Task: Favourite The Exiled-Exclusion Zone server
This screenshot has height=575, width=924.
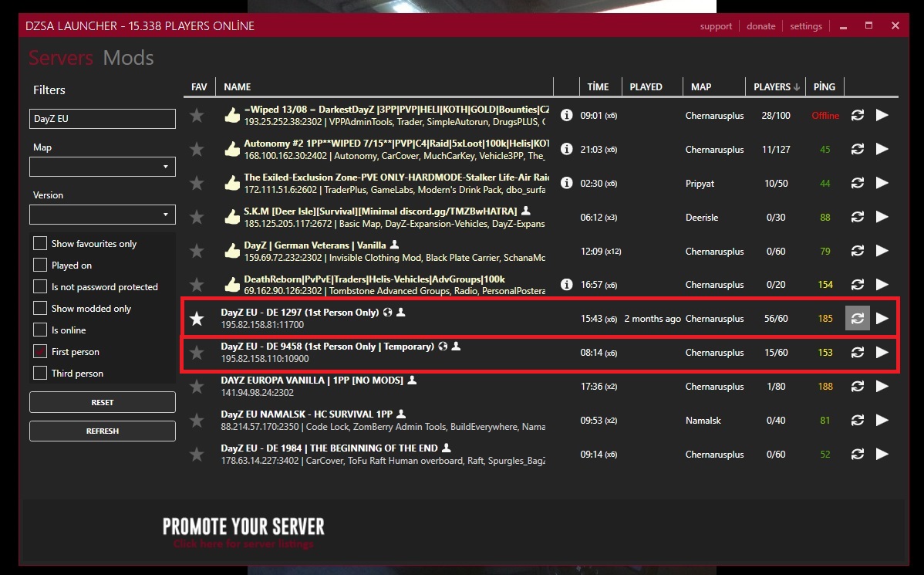Action: coord(197,184)
